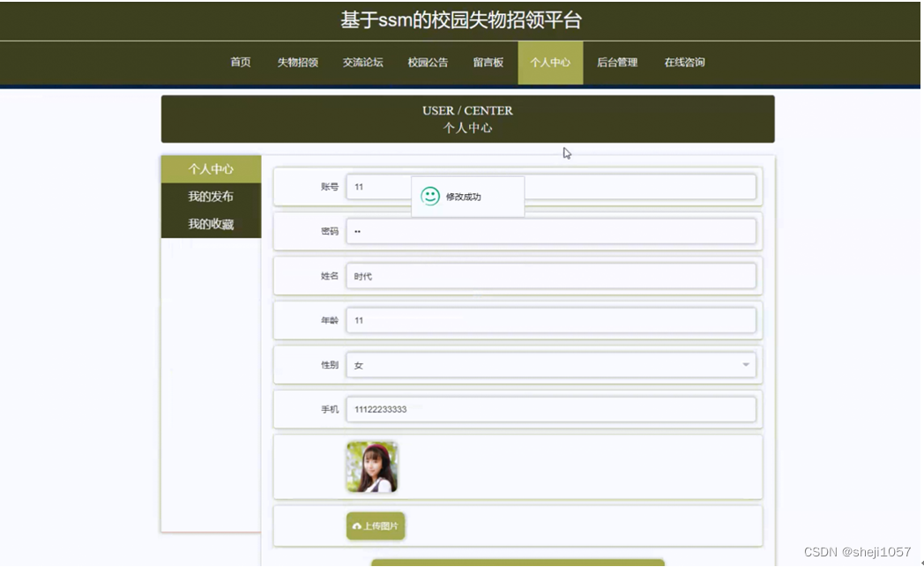Image resolution: width=924 pixels, height=567 pixels.
Task: Open the 首页 home menu item
Action: (x=241, y=62)
